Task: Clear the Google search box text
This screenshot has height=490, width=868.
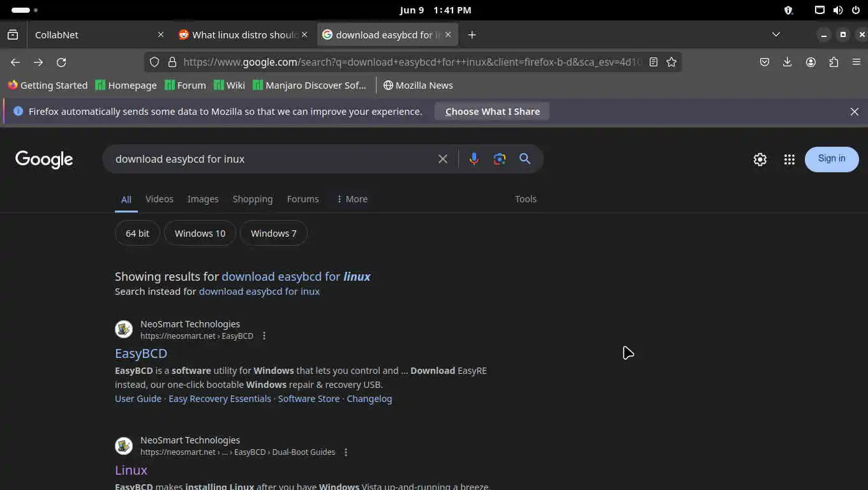Action: [x=443, y=159]
